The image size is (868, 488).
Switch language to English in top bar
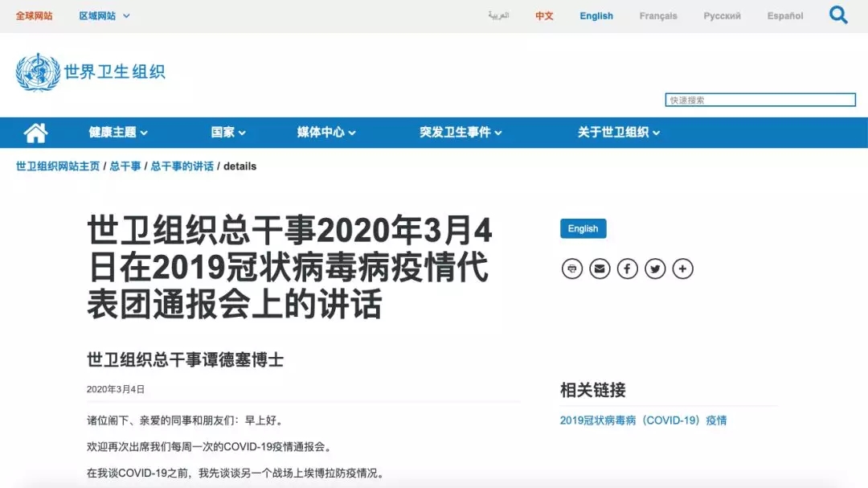[596, 16]
